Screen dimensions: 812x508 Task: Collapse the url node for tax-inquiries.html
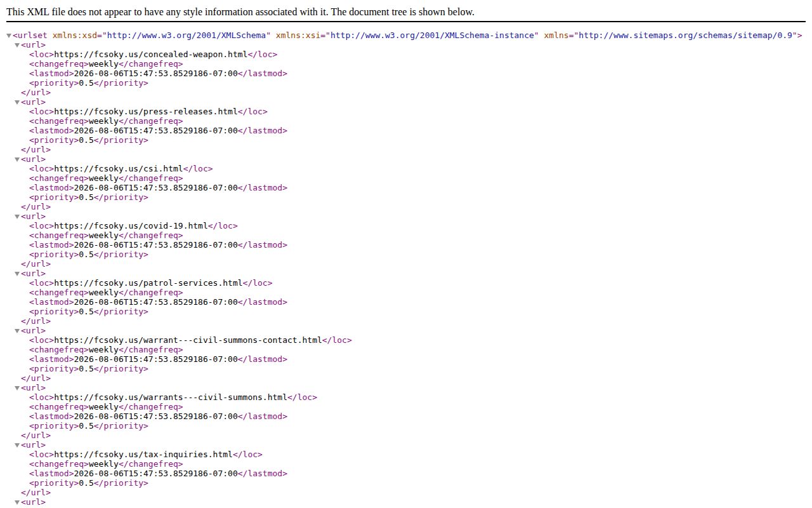click(17, 445)
